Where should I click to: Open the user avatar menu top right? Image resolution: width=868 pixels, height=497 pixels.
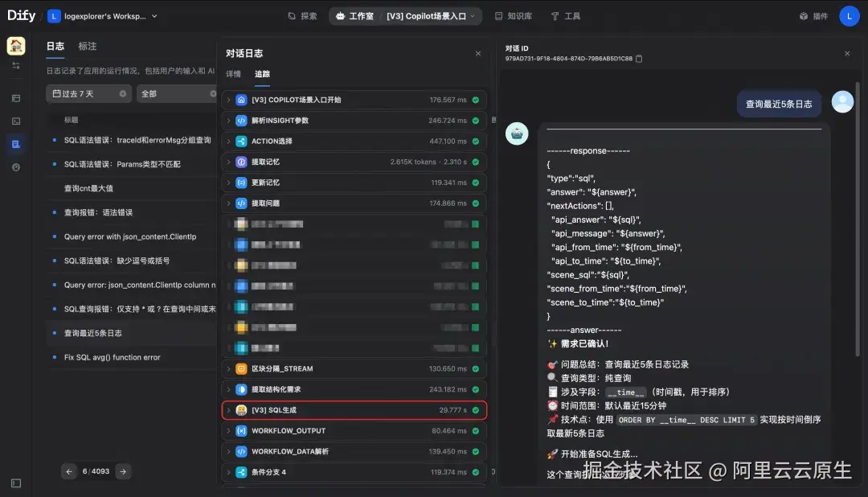[x=850, y=15]
